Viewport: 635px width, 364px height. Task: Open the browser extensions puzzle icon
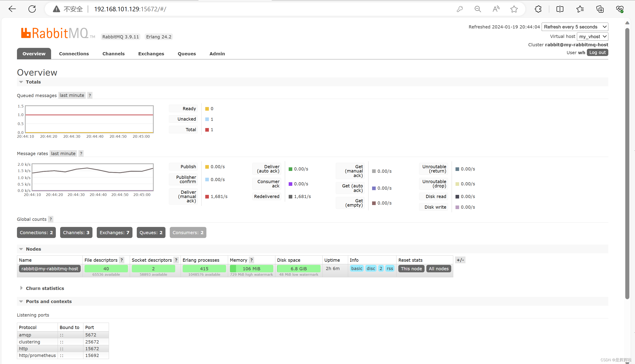pos(538,9)
